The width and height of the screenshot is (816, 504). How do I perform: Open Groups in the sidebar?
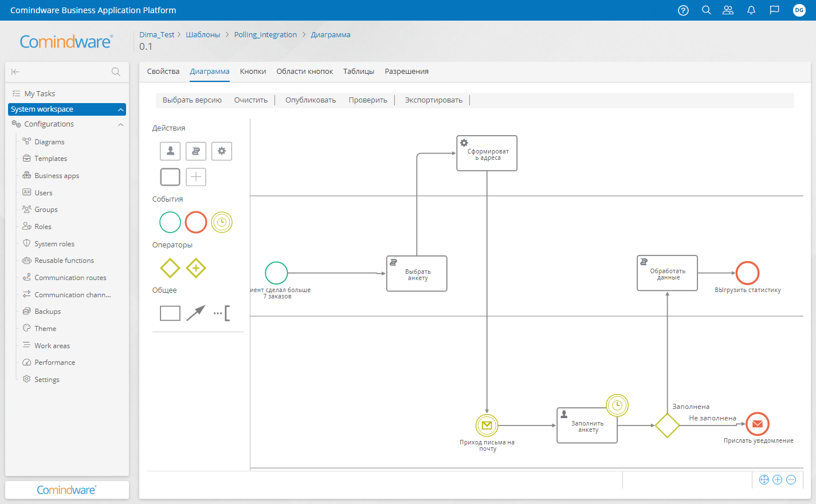point(46,210)
